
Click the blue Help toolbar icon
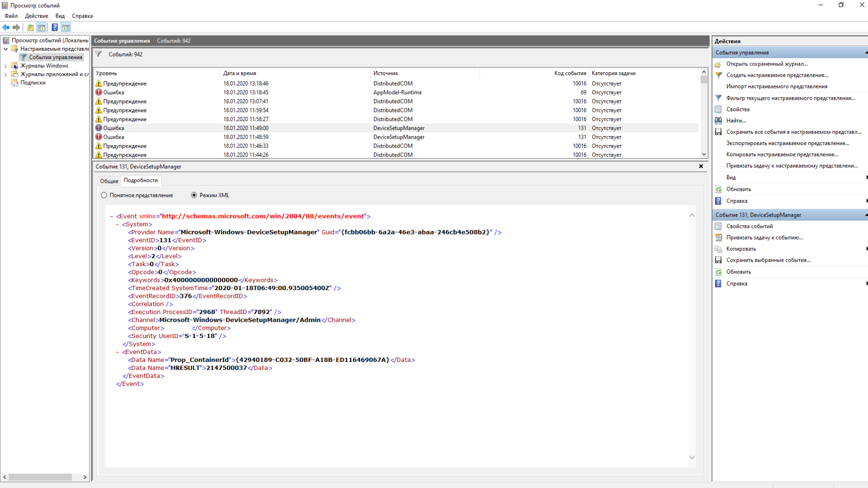tap(55, 28)
